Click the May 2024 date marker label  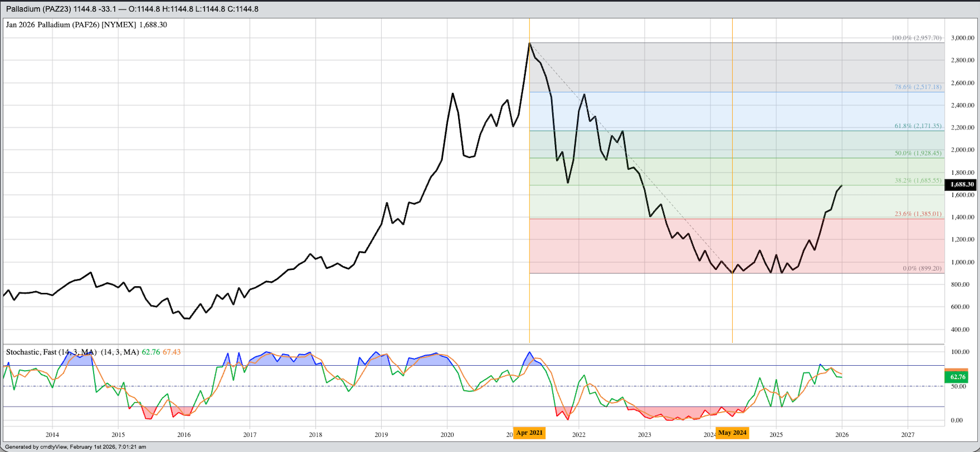732,433
